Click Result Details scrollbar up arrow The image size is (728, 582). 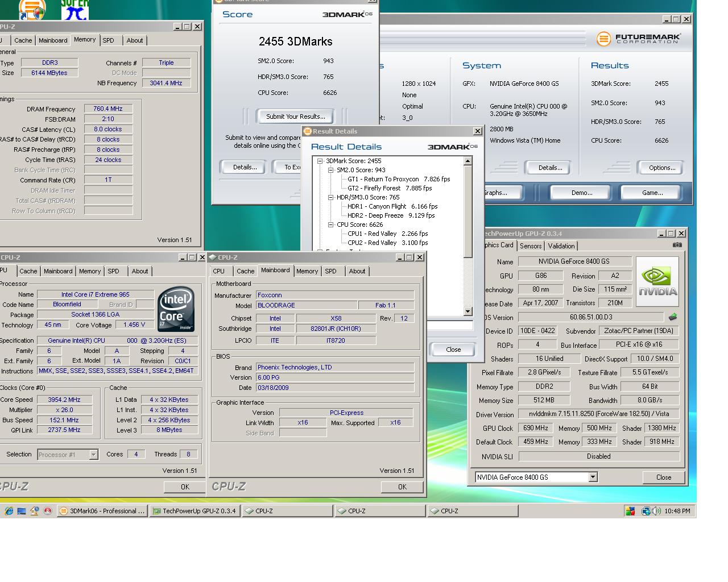(x=468, y=161)
